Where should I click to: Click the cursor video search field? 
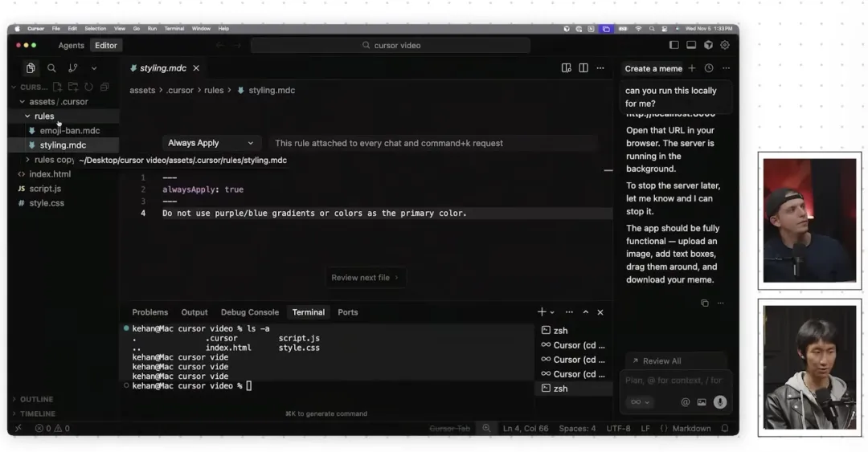(x=391, y=46)
